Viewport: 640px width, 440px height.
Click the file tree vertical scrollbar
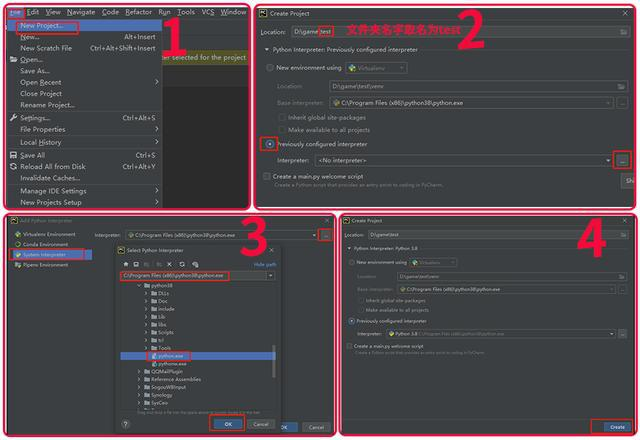[273, 361]
